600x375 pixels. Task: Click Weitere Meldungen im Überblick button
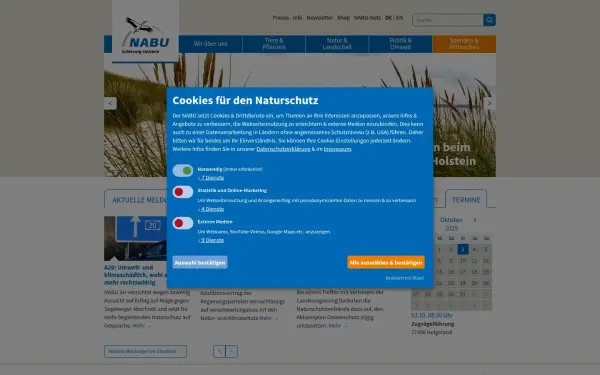click(x=145, y=351)
